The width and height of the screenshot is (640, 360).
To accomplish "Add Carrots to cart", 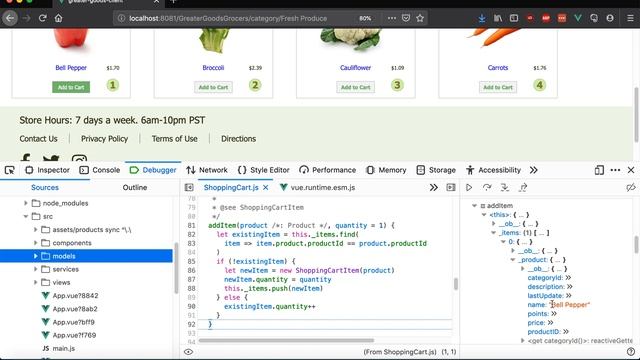I will 498,87.
